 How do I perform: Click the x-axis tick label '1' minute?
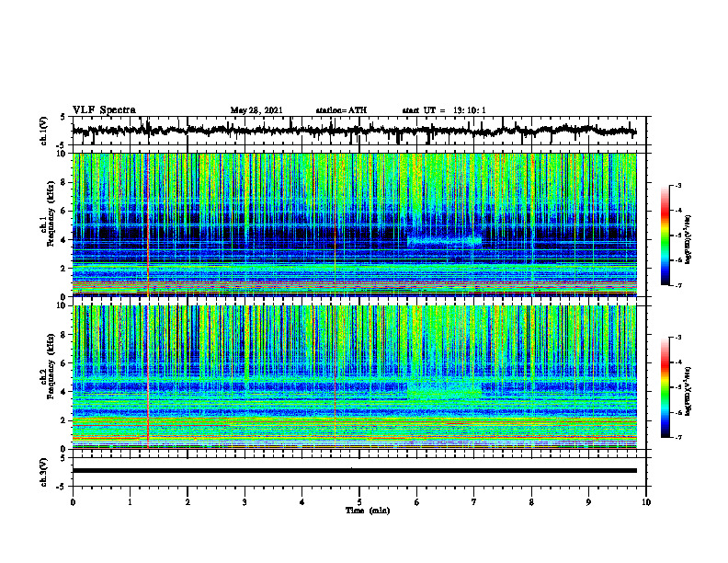130,502
